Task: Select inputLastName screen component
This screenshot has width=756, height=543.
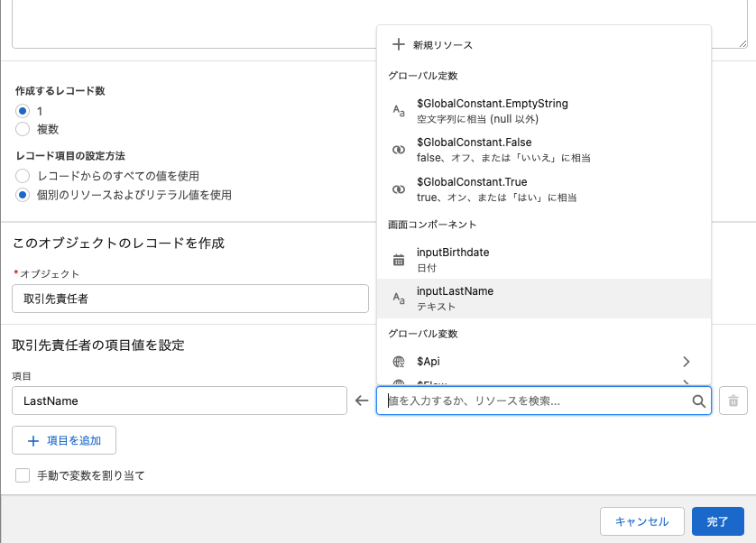Action: [543, 299]
